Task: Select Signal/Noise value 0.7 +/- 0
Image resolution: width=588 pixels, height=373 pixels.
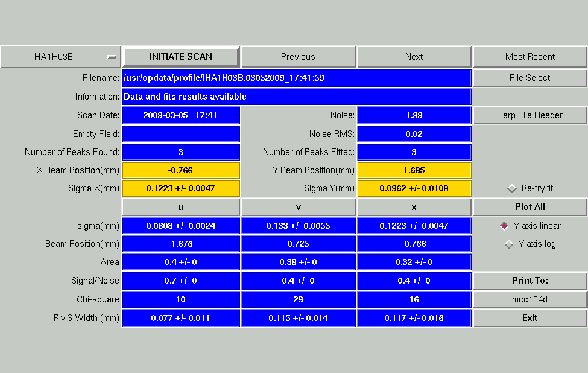Action: click(181, 281)
